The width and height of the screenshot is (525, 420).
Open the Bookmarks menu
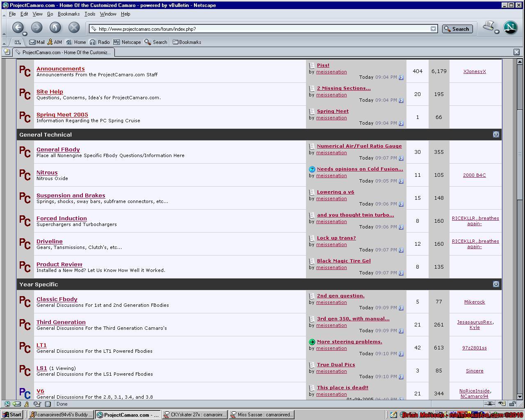tap(68, 14)
